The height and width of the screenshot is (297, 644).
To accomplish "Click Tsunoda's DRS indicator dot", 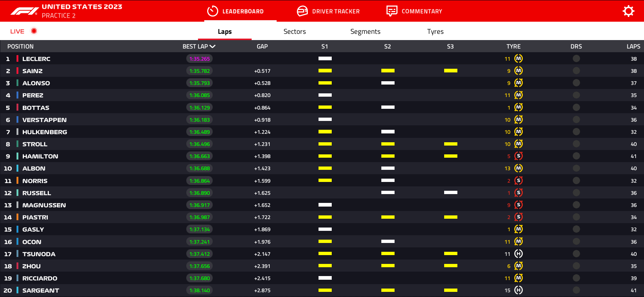I will pos(576,254).
